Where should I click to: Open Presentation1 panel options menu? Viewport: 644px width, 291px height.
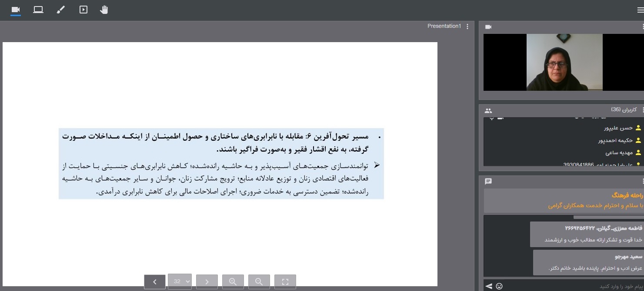click(x=467, y=26)
